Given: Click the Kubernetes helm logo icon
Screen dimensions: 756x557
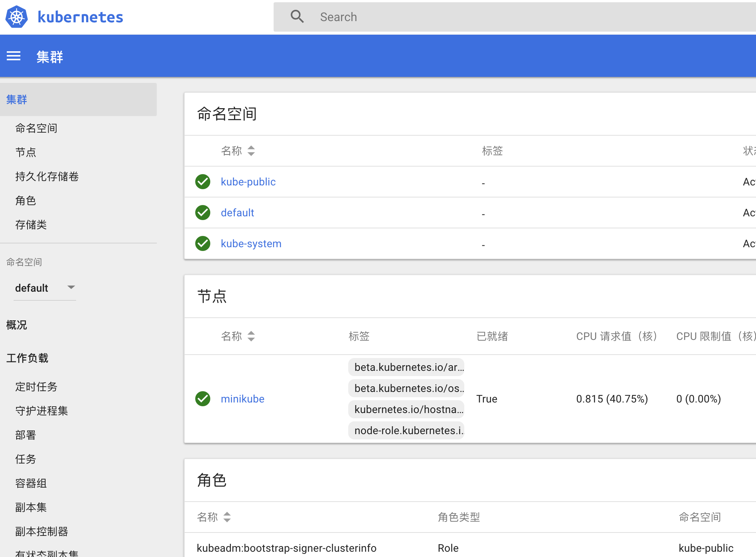Looking at the screenshot, I should click(17, 17).
